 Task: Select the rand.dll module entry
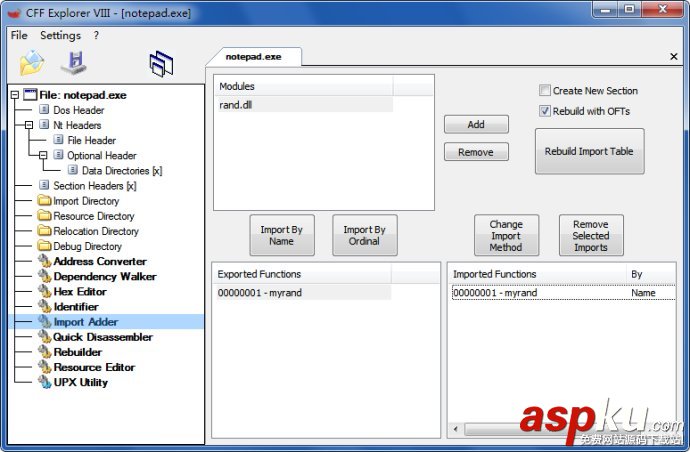pos(305,105)
